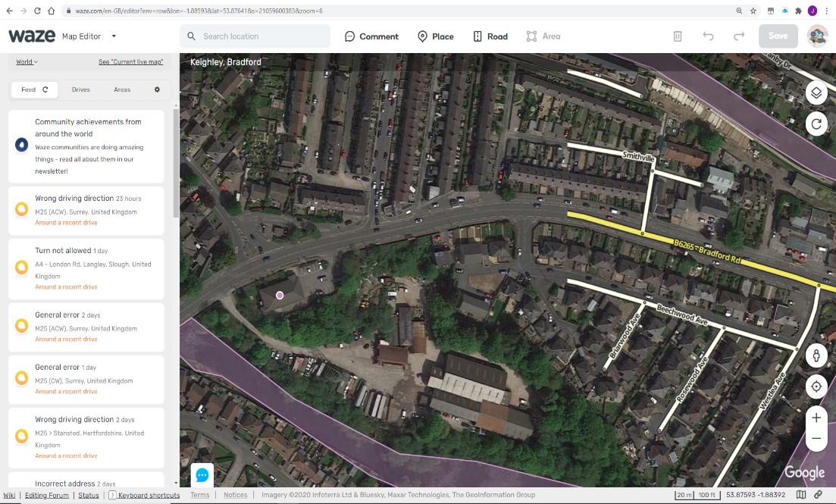
Task: Select the Place tool
Action: pos(435,36)
